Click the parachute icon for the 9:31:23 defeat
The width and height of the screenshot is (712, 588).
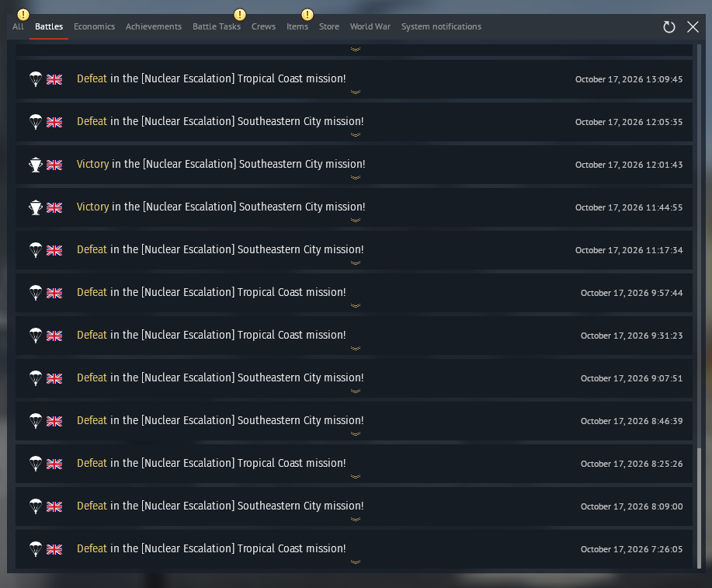36,336
